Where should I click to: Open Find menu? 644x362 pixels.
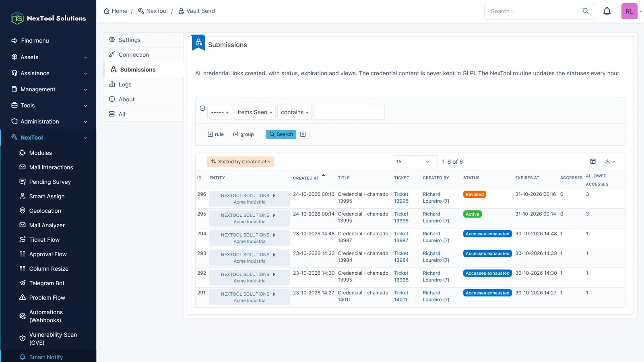[35, 41]
